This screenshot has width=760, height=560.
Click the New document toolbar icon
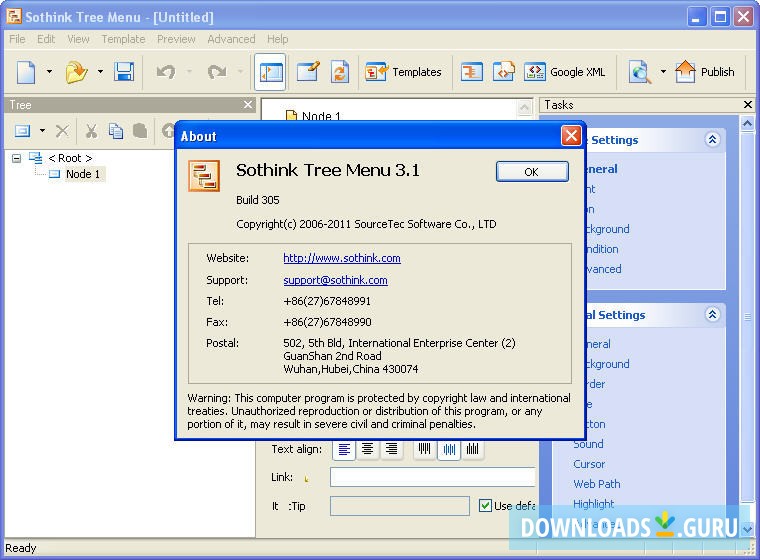[26, 72]
